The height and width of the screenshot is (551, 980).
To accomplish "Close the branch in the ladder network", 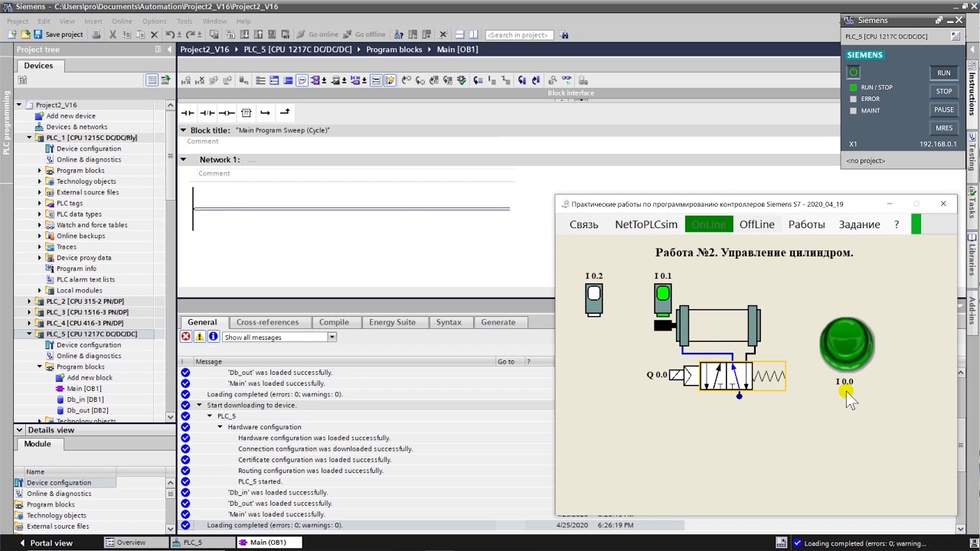I will 285,113.
